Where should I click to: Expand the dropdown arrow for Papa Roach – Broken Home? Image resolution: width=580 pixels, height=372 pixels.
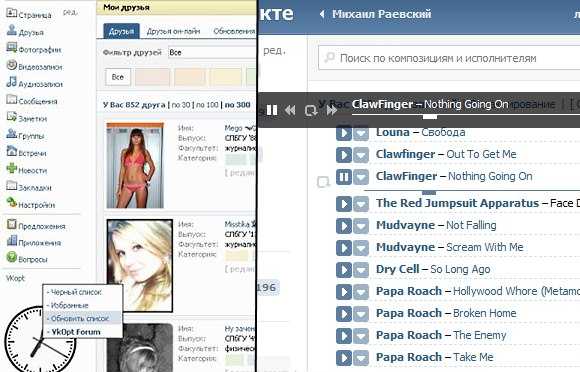pos(361,314)
